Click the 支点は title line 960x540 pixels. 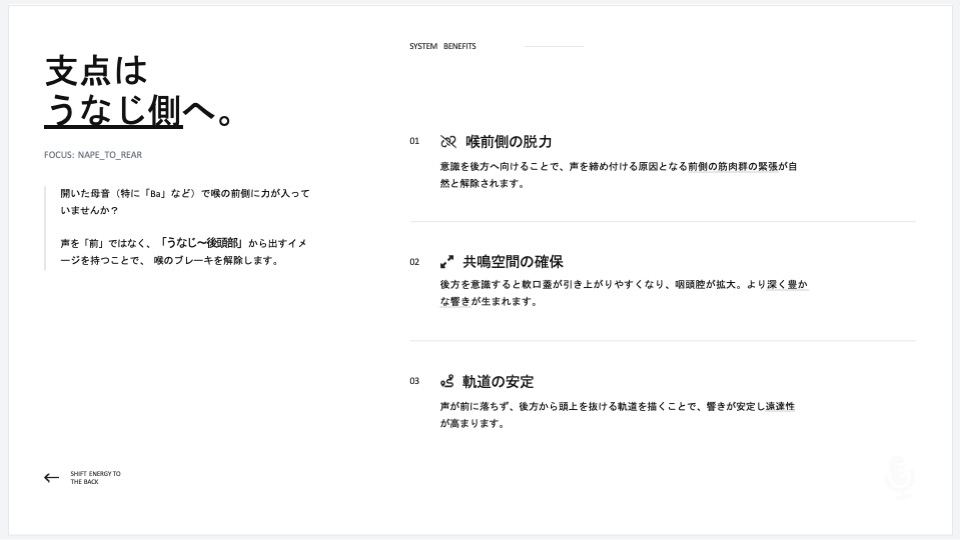point(96,71)
